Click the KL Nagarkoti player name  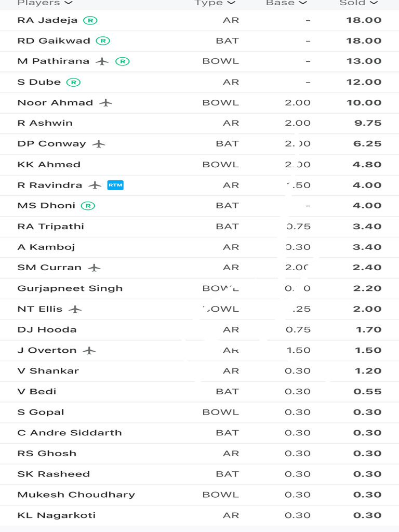tap(57, 515)
